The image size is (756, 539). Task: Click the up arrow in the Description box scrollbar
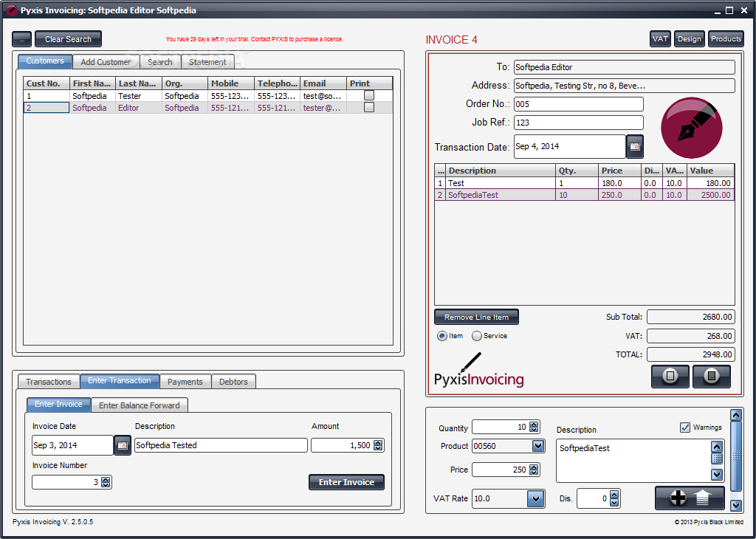pos(717,447)
